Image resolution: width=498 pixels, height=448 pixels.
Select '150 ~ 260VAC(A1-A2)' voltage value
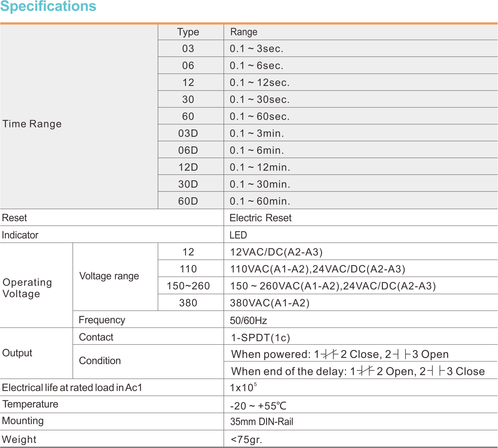pos(285,286)
